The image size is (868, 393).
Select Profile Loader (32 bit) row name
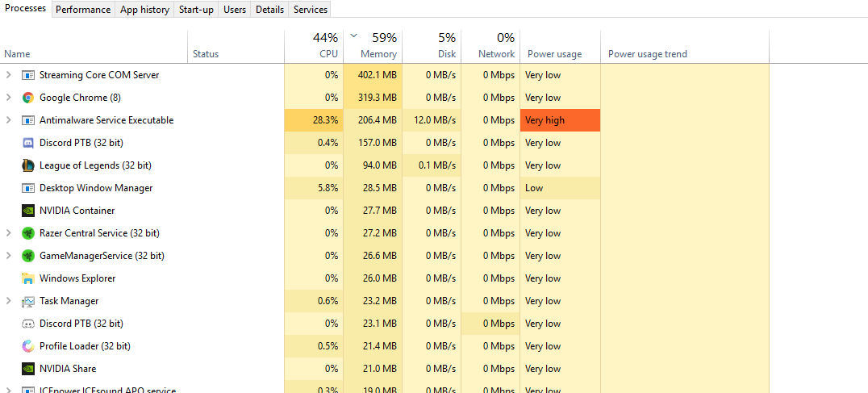[85, 346]
